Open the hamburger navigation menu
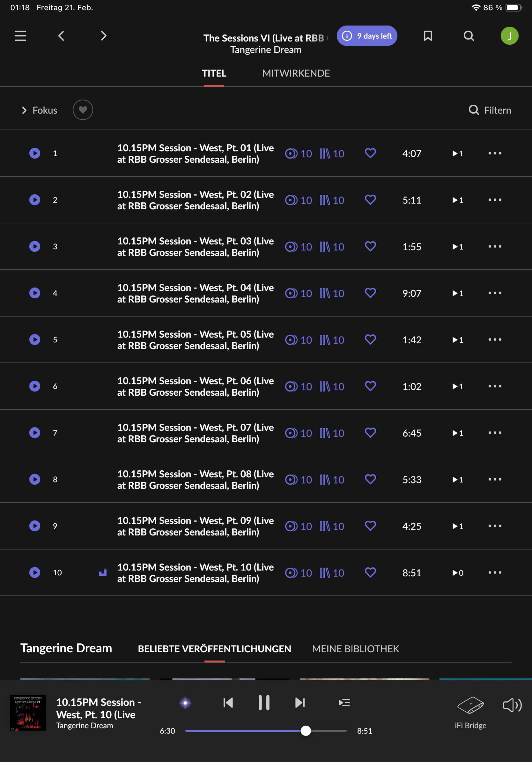The image size is (532, 762). click(x=20, y=35)
